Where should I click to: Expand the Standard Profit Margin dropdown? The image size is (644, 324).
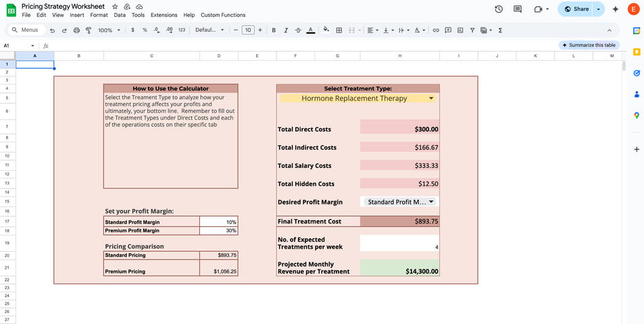click(x=399, y=202)
